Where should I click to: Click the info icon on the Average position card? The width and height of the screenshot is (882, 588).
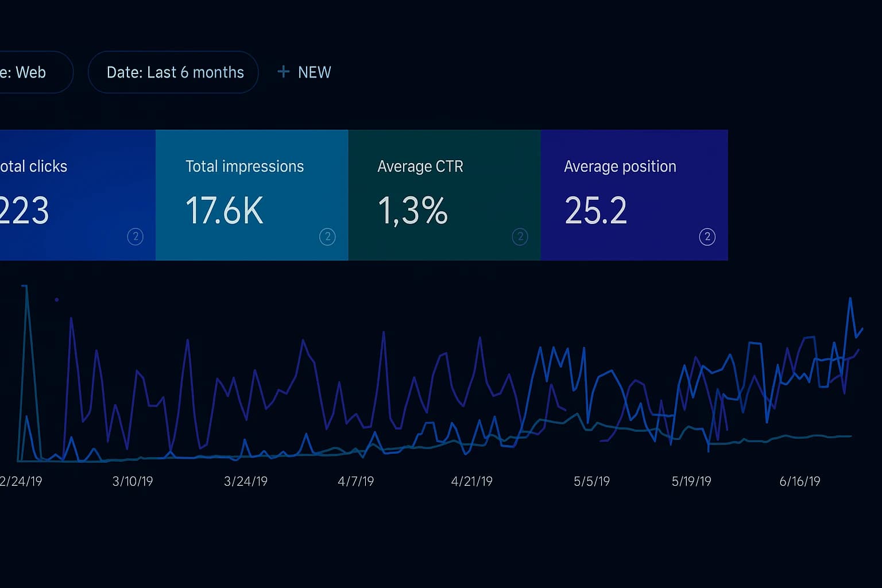pyautogui.click(x=707, y=237)
